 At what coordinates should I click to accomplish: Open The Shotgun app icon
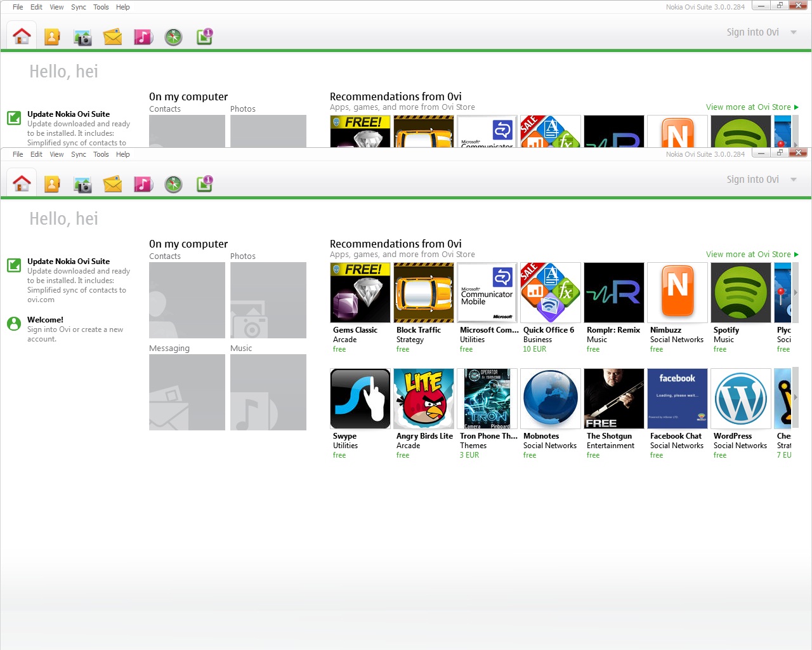[x=614, y=399]
